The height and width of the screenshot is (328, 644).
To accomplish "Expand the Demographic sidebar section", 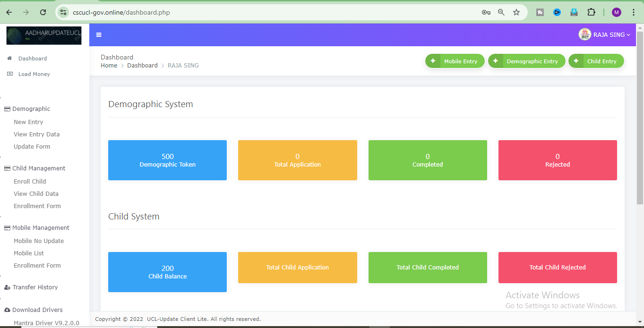I will pyautogui.click(x=31, y=109).
